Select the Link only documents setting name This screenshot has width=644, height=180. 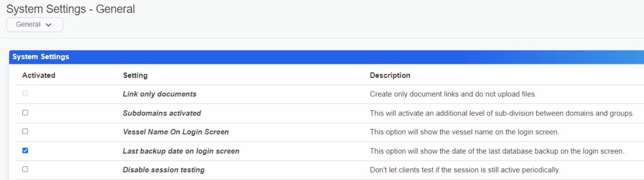click(159, 94)
